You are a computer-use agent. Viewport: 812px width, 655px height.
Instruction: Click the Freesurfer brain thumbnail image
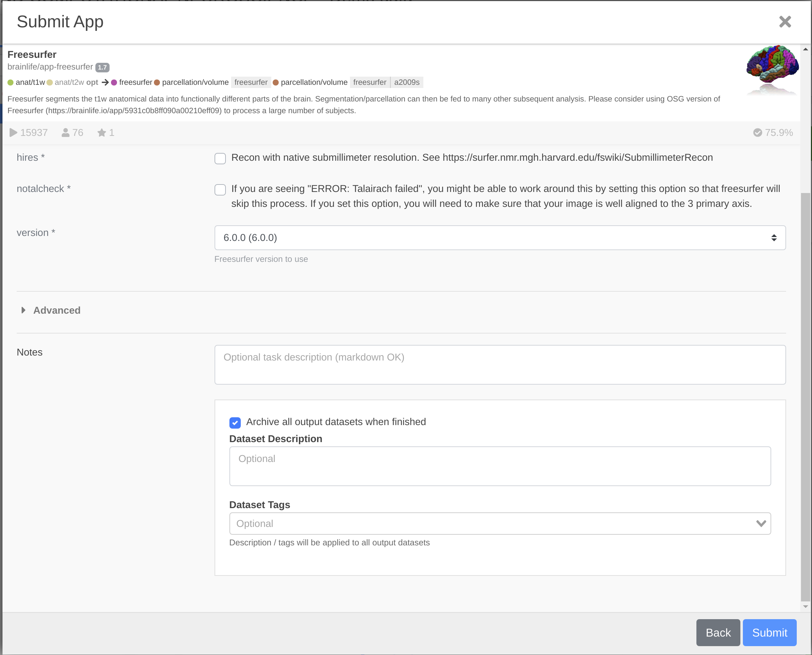772,70
